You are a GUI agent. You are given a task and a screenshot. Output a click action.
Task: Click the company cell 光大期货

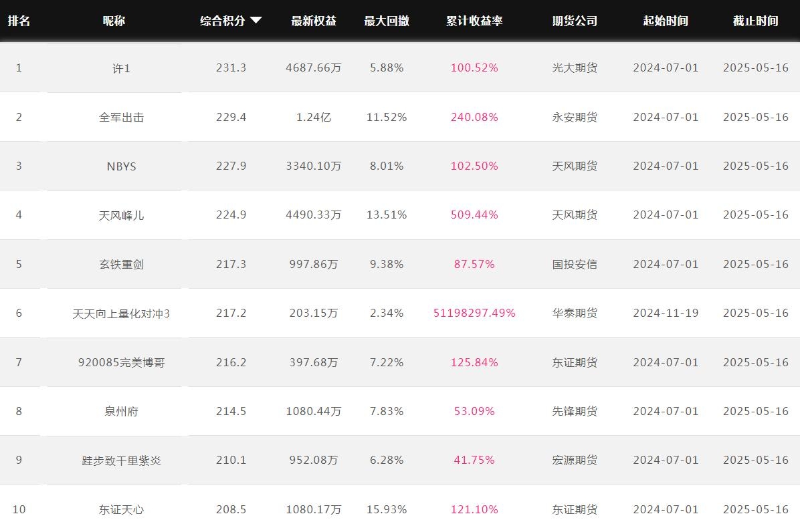pos(575,68)
